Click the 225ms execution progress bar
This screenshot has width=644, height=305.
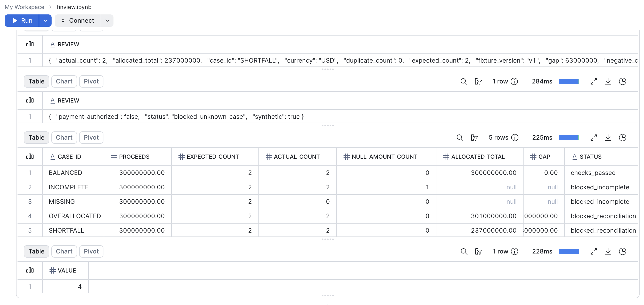pyautogui.click(x=569, y=138)
